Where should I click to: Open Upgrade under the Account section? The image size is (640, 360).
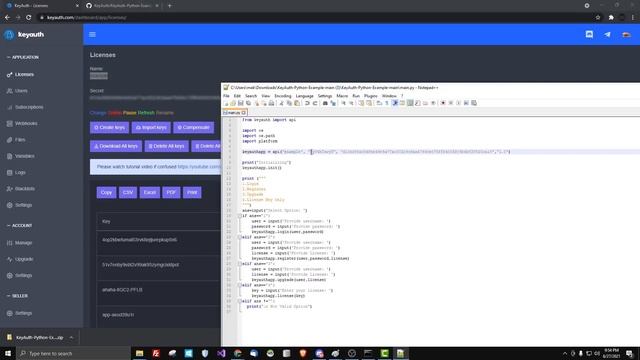click(20, 259)
